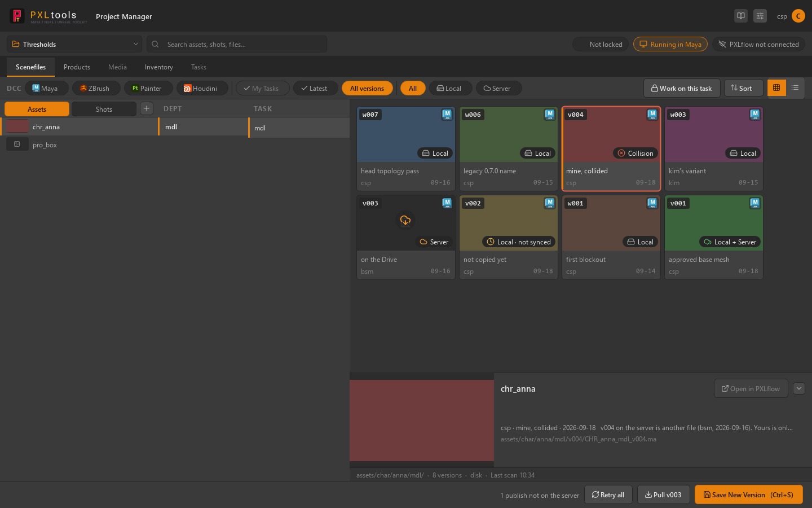Click the Maya icon on the Collision card

click(652, 115)
